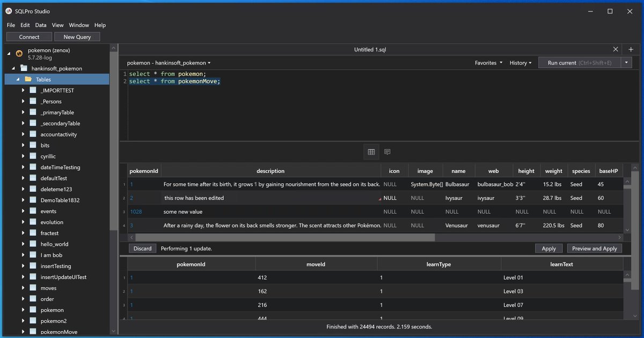Image resolution: width=644 pixels, height=338 pixels.
Task: Add a new tab with plus icon
Action: (631, 49)
